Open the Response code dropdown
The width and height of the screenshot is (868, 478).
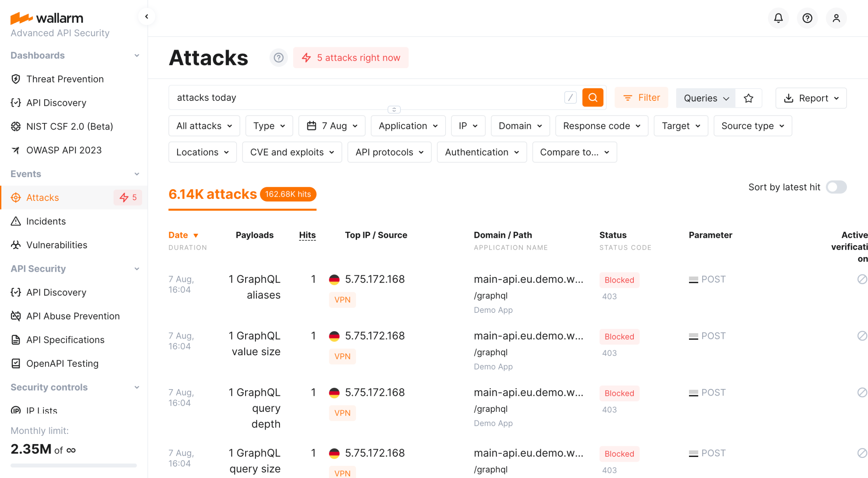point(601,126)
